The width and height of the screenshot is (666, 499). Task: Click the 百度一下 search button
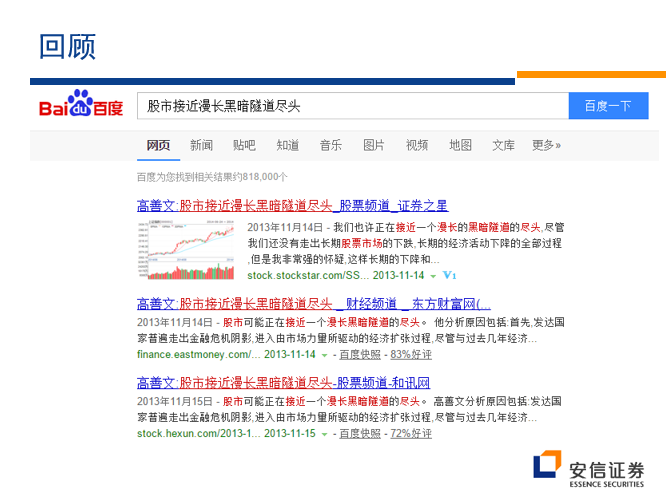(608, 106)
